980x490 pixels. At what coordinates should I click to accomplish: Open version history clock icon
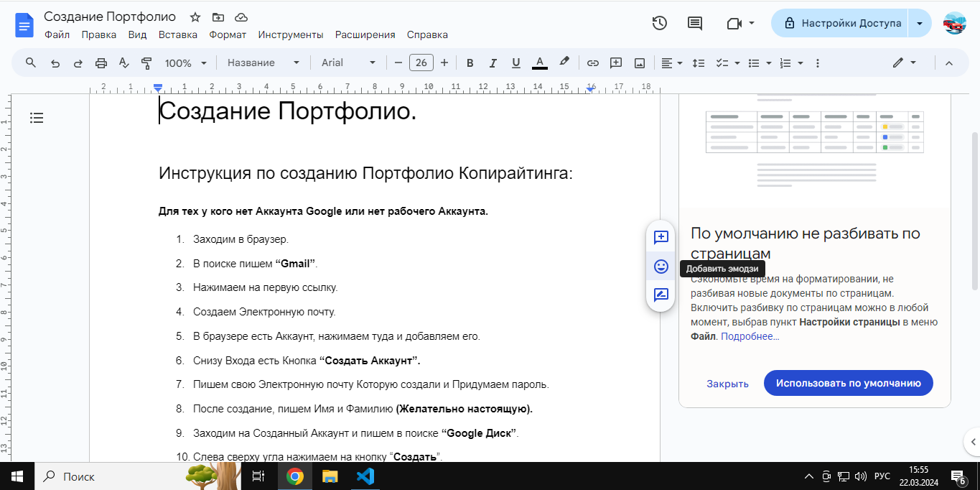click(659, 23)
